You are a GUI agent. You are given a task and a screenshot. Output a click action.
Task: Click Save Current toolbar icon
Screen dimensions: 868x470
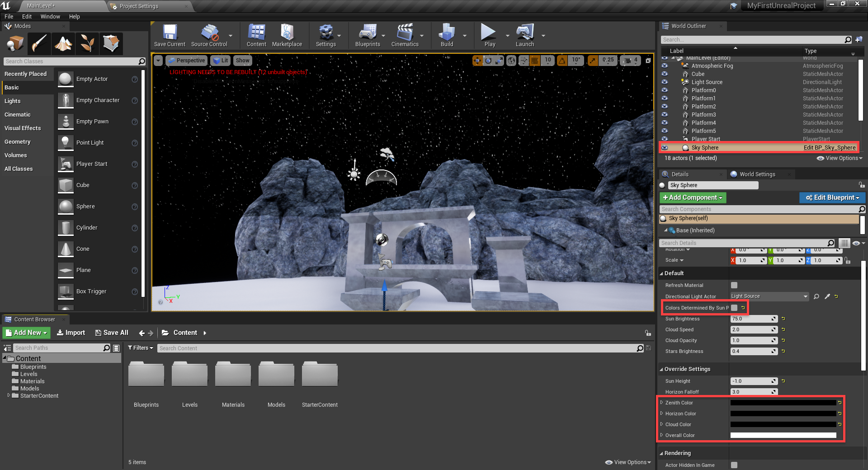click(x=170, y=35)
